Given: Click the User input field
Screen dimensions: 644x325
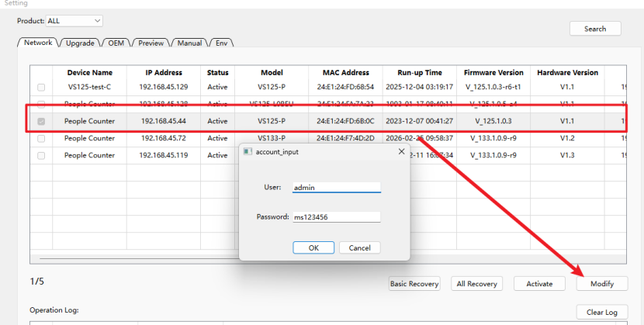Looking at the screenshot, I should (337, 187).
